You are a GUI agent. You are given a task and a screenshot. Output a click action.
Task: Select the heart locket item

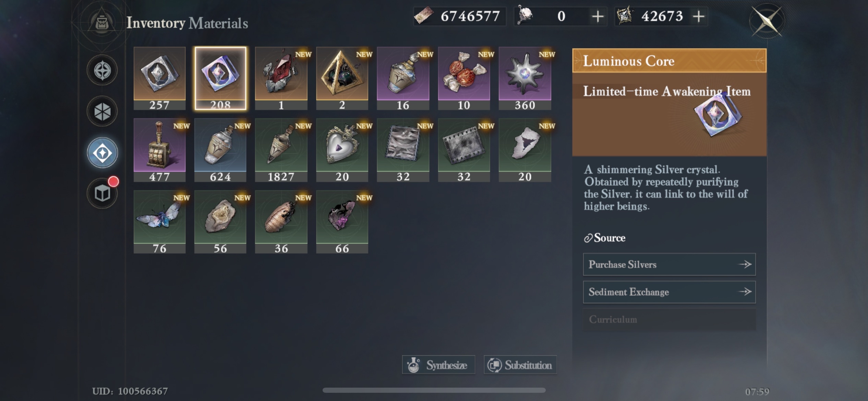342,150
